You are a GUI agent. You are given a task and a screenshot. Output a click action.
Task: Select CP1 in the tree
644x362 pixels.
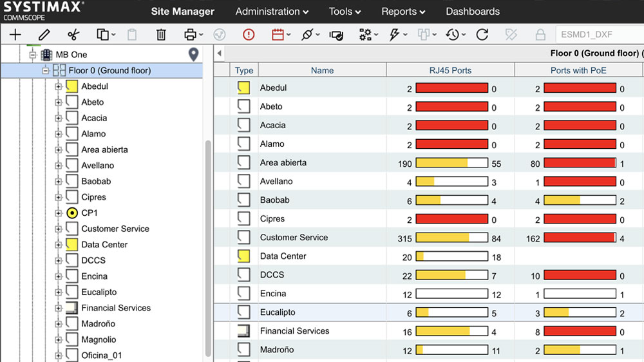click(x=90, y=213)
